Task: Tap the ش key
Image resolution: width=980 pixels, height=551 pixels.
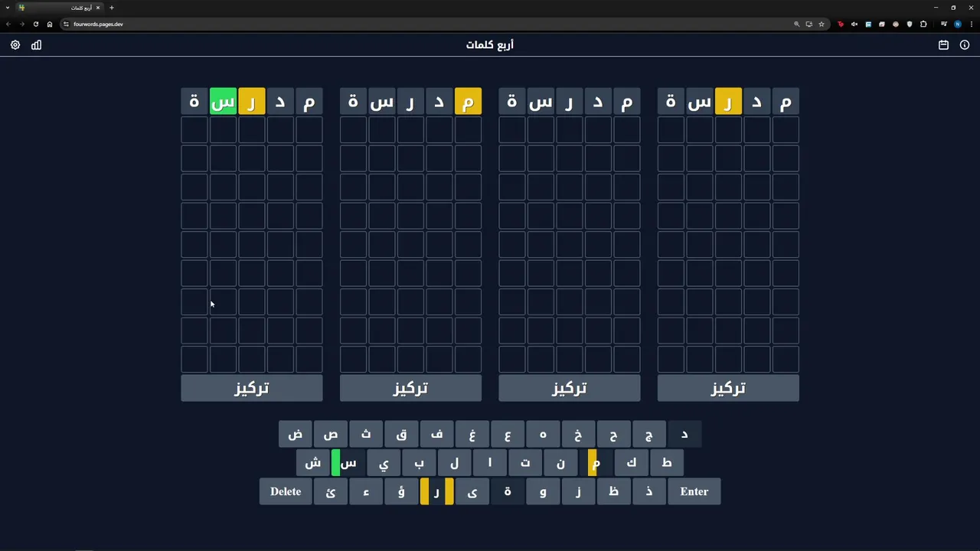Action: click(313, 463)
